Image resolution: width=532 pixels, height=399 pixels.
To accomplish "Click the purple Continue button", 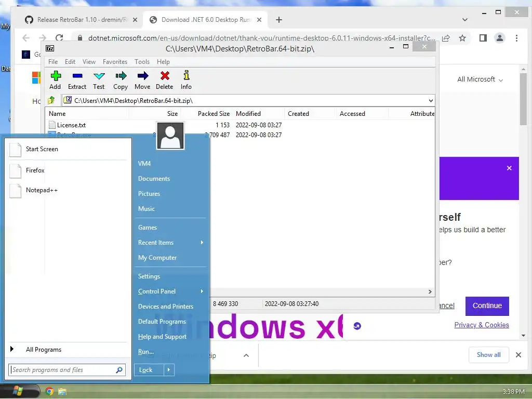I will coord(487,305).
